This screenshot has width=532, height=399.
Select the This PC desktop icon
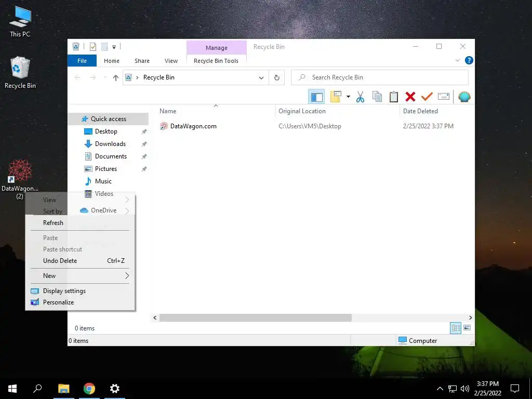click(x=20, y=21)
